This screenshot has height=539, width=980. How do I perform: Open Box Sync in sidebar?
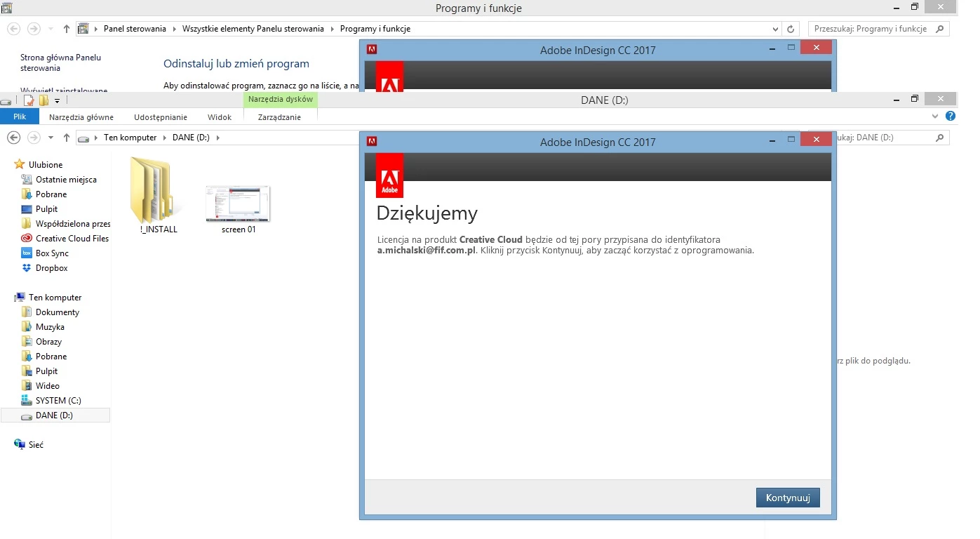pos(52,253)
